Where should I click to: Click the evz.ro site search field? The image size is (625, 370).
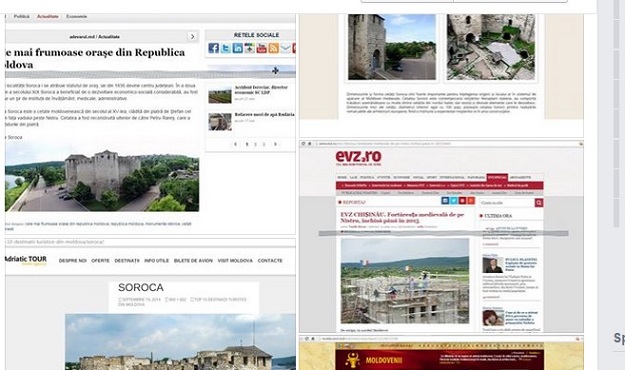[507, 203]
